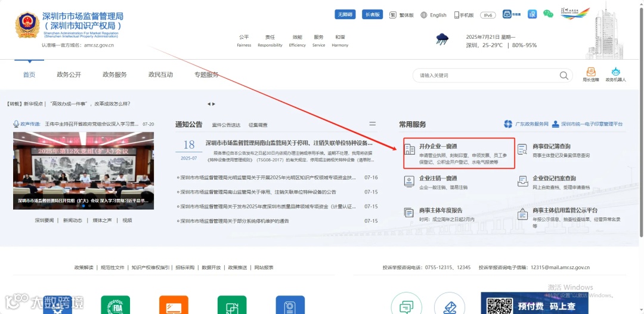Click the blue 深 app icon

point(532,14)
